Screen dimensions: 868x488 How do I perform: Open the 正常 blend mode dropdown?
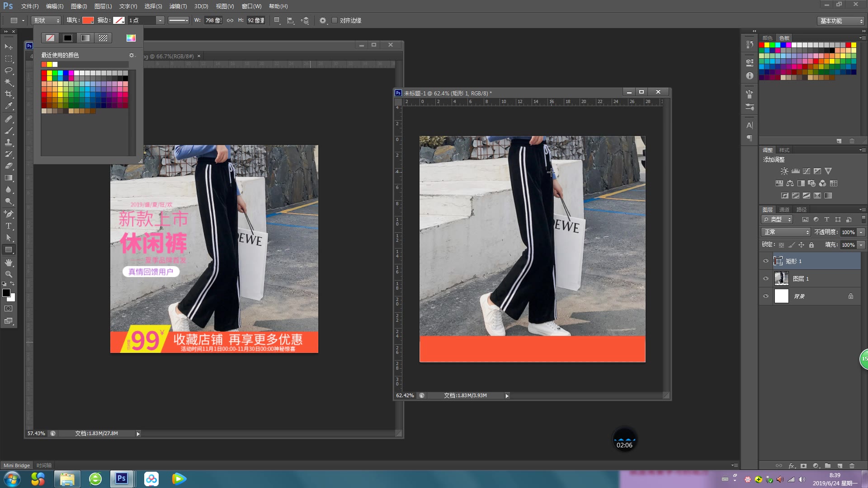pos(786,232)
